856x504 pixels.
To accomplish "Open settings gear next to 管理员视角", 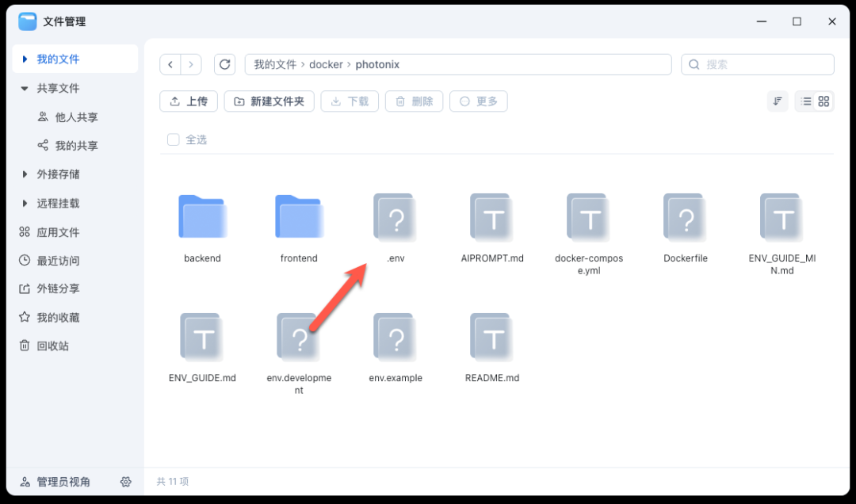I will (125, 482).
